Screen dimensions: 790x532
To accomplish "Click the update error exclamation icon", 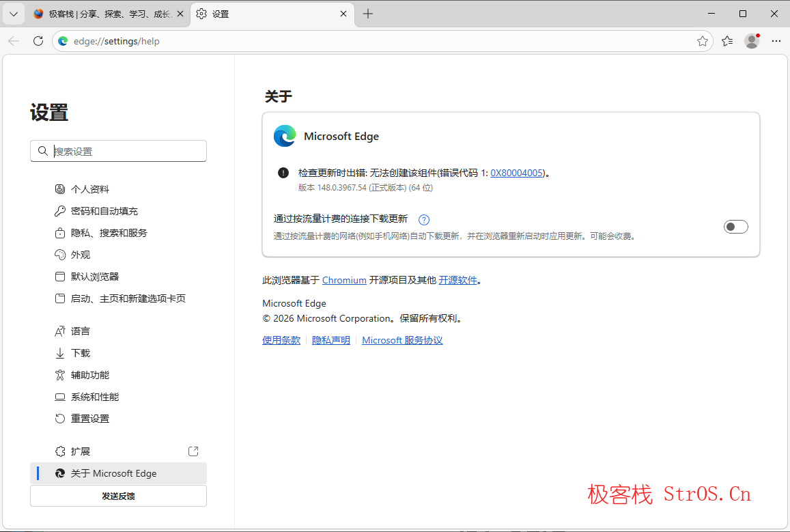I will point(283,173).
